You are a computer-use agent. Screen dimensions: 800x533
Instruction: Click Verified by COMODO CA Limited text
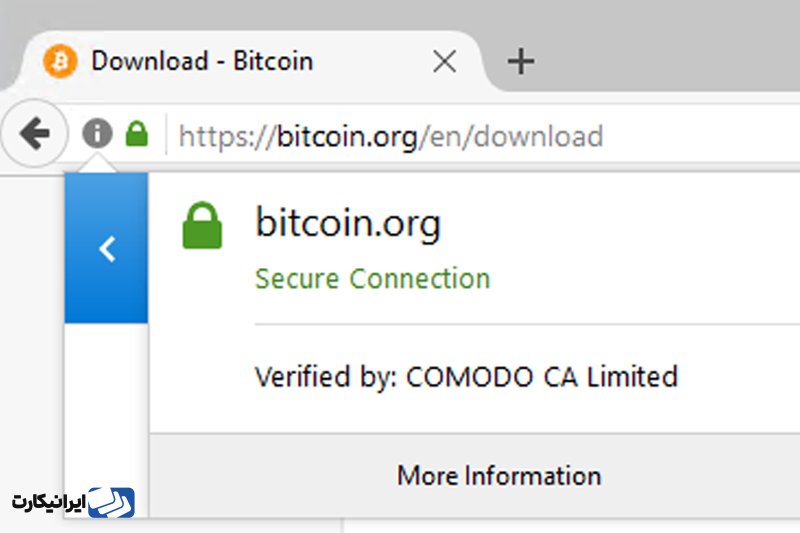(x=466, y=377)
